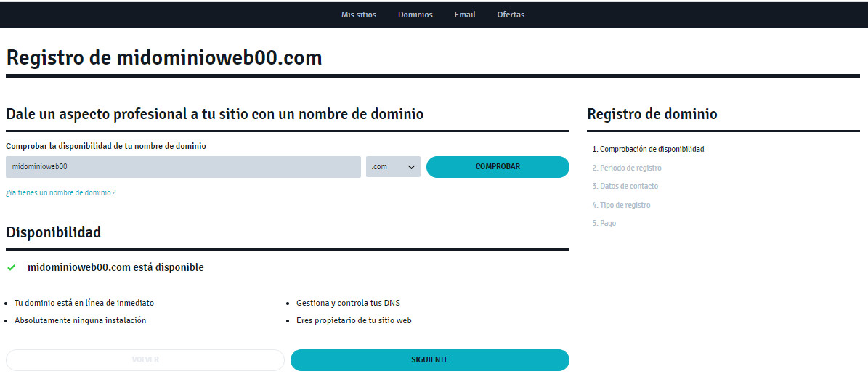Open the Email menu item
Screen dimensions: 868x382
tap(465, 15)
